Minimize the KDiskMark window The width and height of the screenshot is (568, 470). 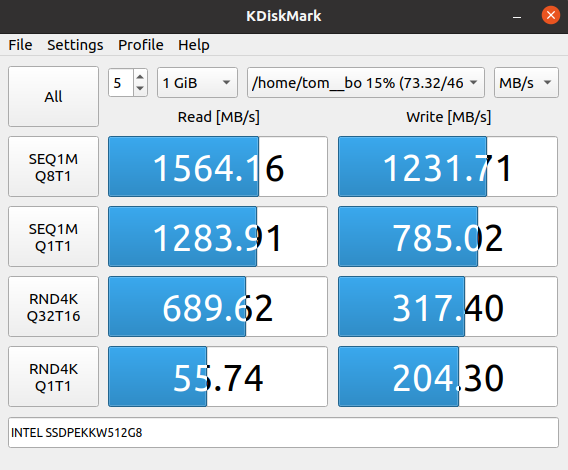[x=517, y=16]
